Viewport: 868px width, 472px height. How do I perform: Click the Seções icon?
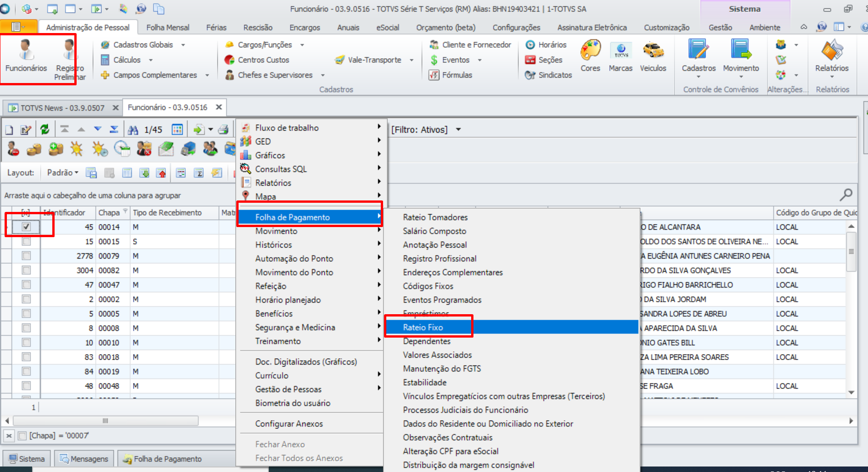click(530, 60)
